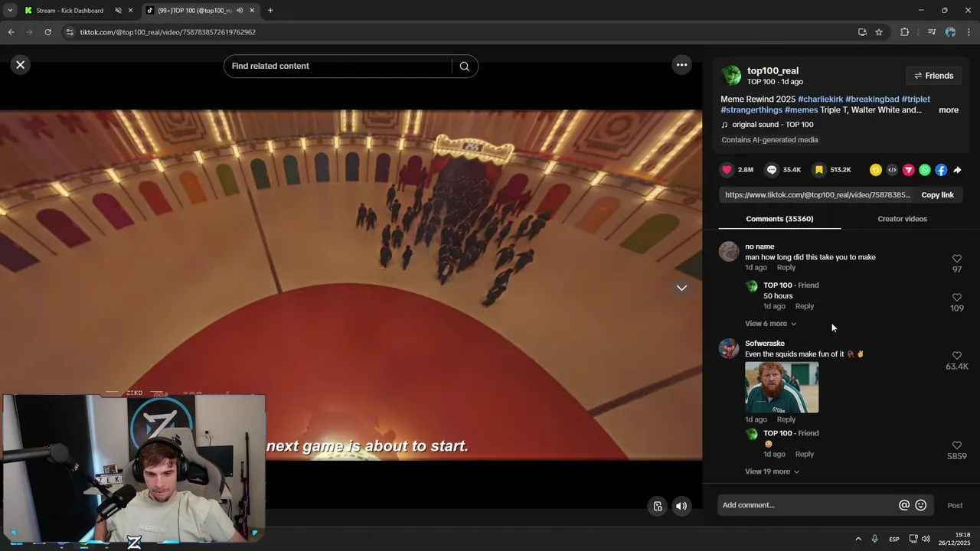Bookmark this page with the star icon
Viewport: 980px width, 551px height.
[879, 32]
